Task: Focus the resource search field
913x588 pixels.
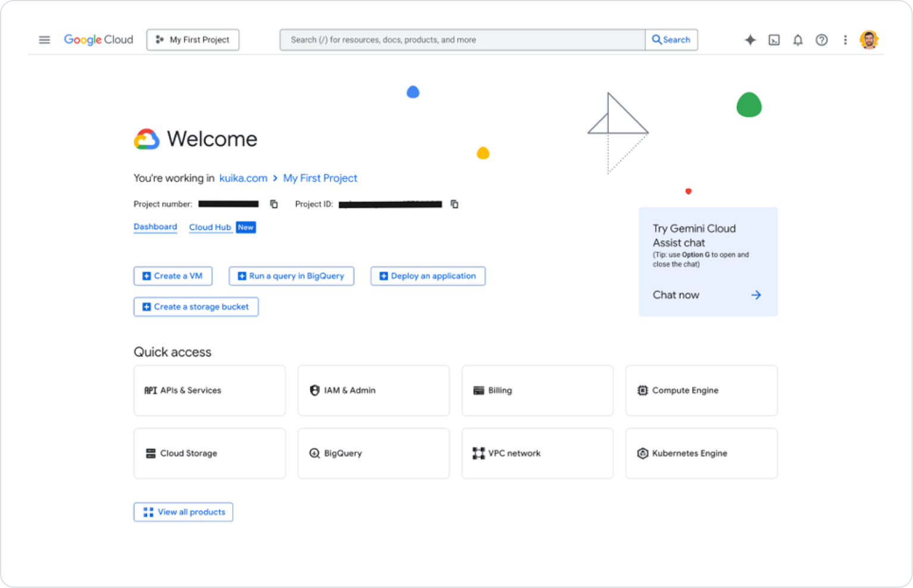Action: [x=462, y=40]
